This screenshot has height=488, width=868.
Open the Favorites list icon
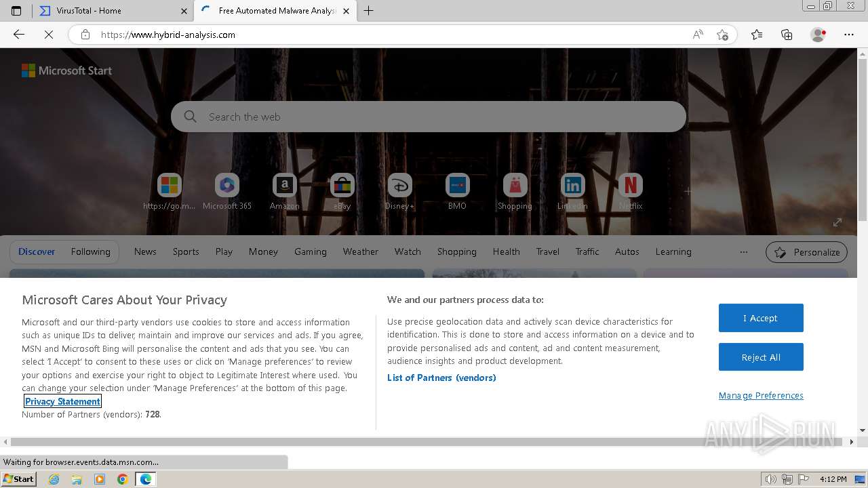click(x=757, y=35)
